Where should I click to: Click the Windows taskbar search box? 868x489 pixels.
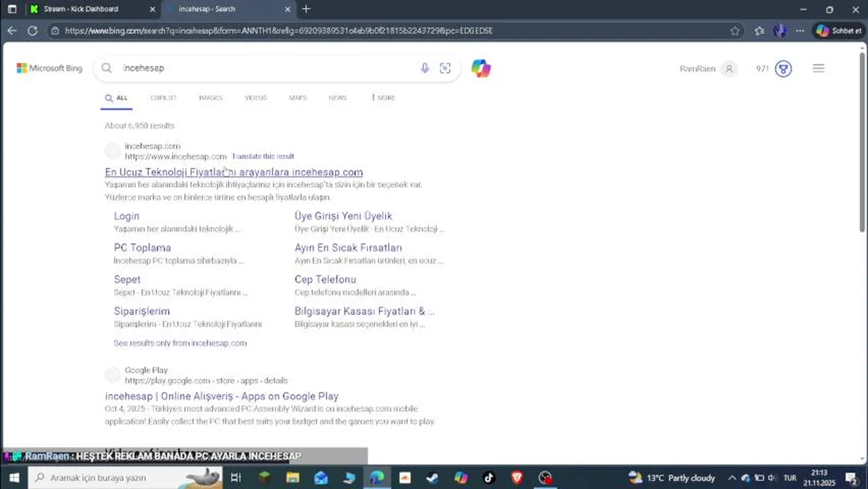tap(126, 477)
